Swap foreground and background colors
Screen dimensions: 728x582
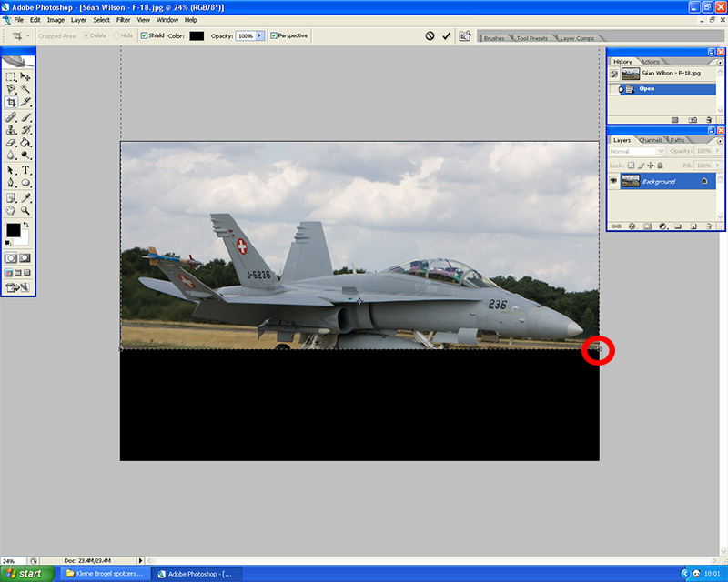pyautogui.click(x=26, y=225)
